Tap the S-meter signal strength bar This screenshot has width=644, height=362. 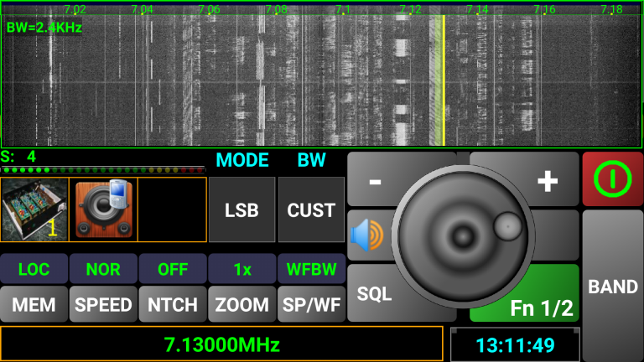click(x=102, y=169)
